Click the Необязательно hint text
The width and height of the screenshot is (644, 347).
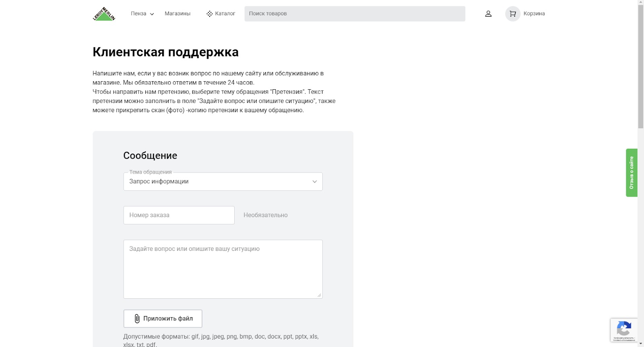266,215
